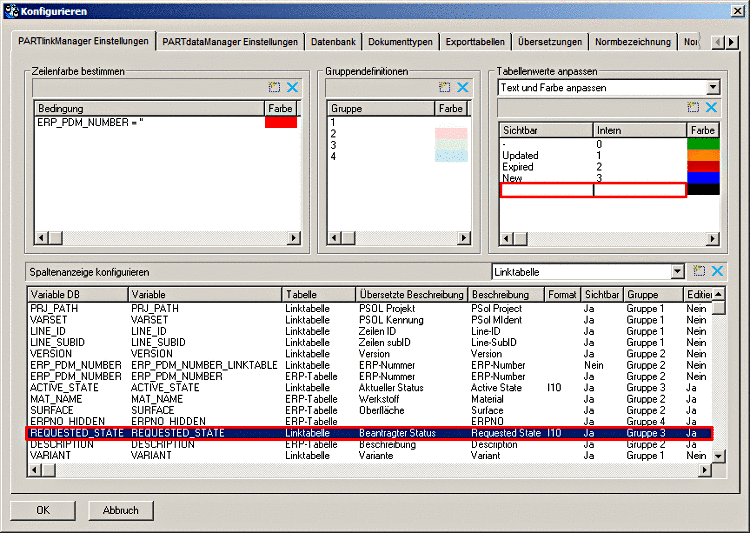Select 'Expired' row in Tabellenwerte
The image size is (750, 533).
(x=610, y=167)
